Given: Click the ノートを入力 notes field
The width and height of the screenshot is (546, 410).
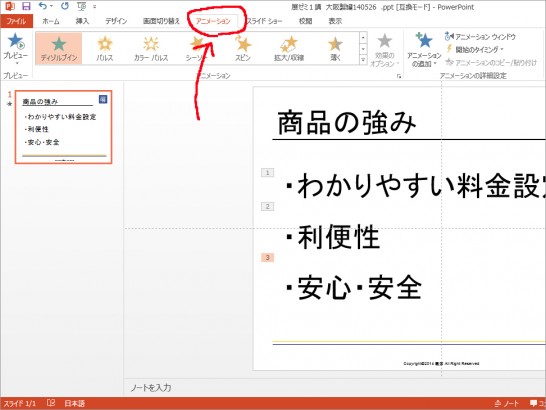Looking at the screenshot, I should tap(150, 387).
